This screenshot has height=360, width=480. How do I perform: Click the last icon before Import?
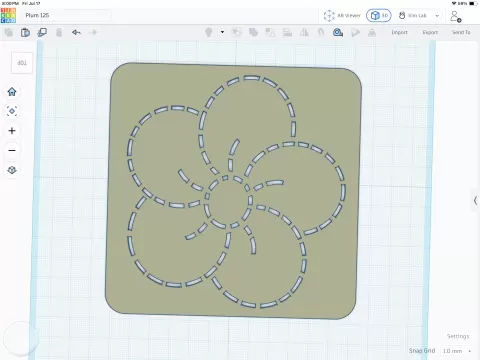tap(372, 32)
